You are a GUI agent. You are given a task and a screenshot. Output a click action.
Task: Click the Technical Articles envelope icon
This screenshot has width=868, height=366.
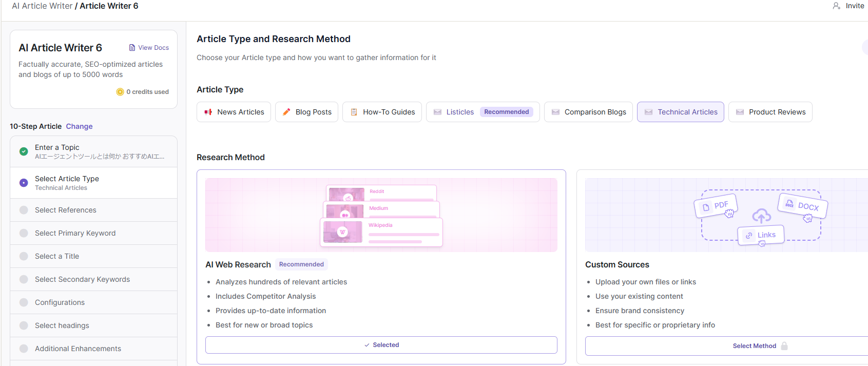[x=649, y=112]
